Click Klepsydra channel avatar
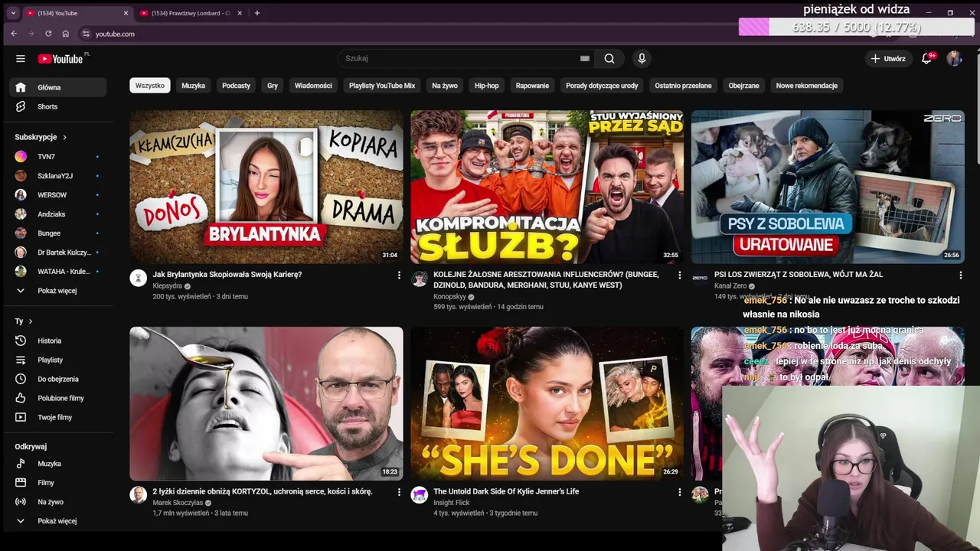This screenshot has height=551, width=980. 138,279
